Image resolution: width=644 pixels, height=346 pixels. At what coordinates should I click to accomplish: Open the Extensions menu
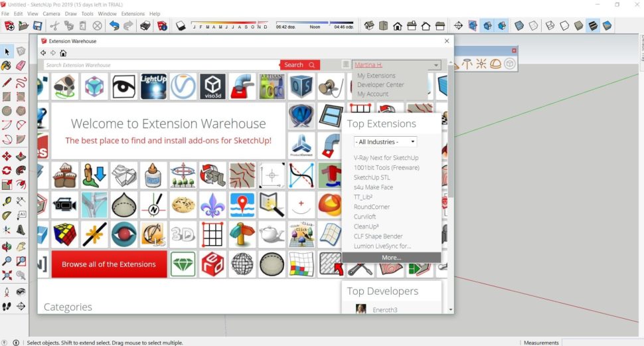point(133,13)
